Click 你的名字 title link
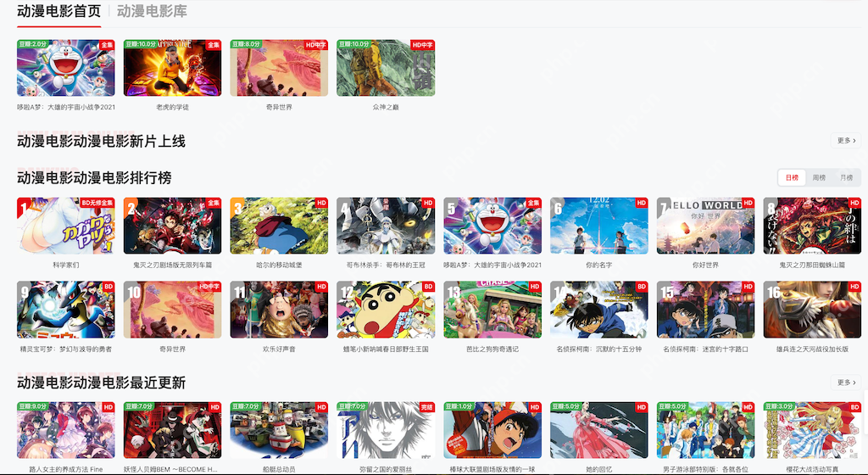The height and width of the screenshot is (475, 868). (599, 265)
